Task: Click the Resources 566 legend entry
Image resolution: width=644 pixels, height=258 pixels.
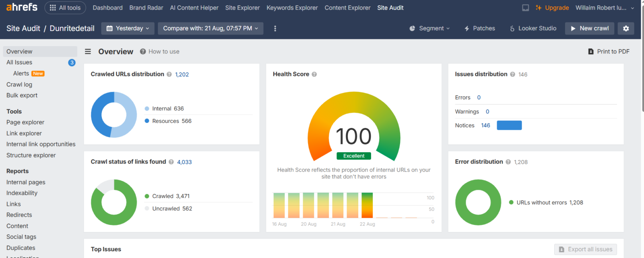Action: click(x=168, y=121)
